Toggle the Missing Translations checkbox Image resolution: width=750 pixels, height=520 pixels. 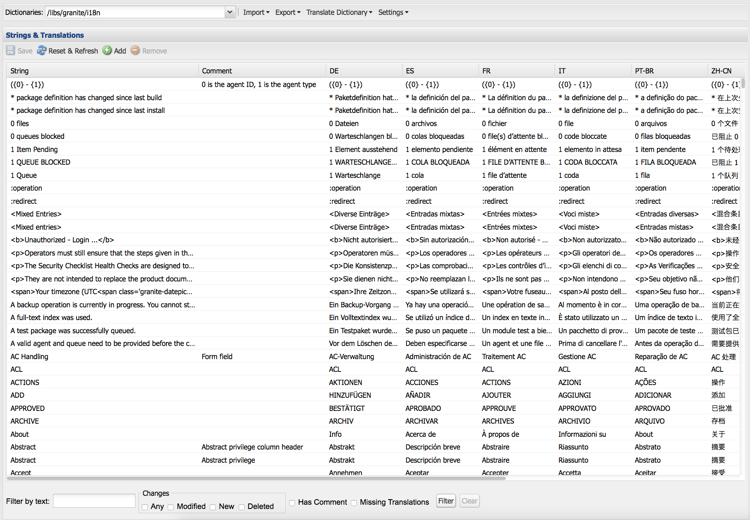(354, 502)
